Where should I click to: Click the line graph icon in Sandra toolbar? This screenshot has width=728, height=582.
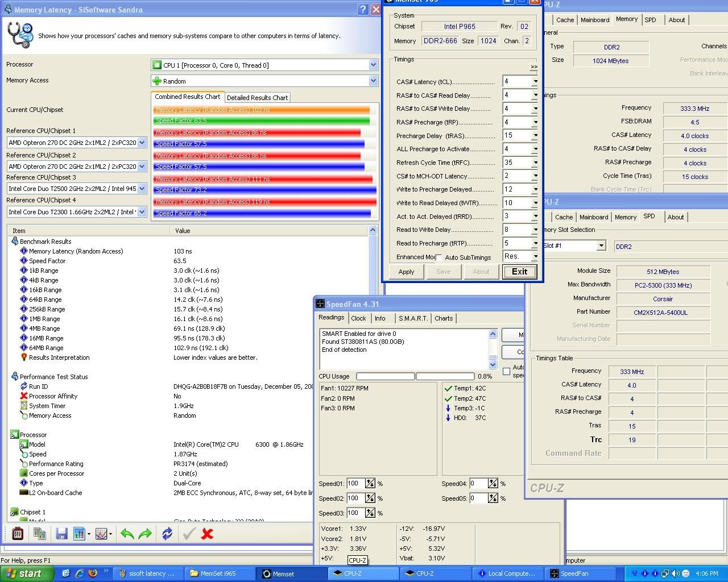(101, 534)
